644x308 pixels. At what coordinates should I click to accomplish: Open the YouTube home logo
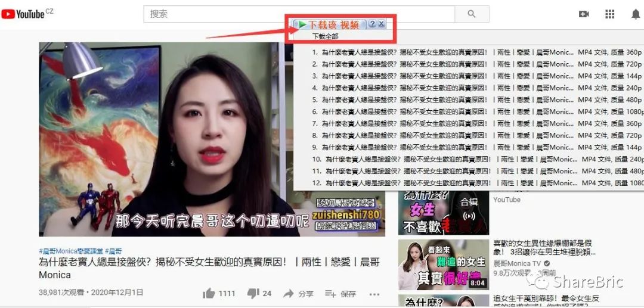(x=23, y=14)
